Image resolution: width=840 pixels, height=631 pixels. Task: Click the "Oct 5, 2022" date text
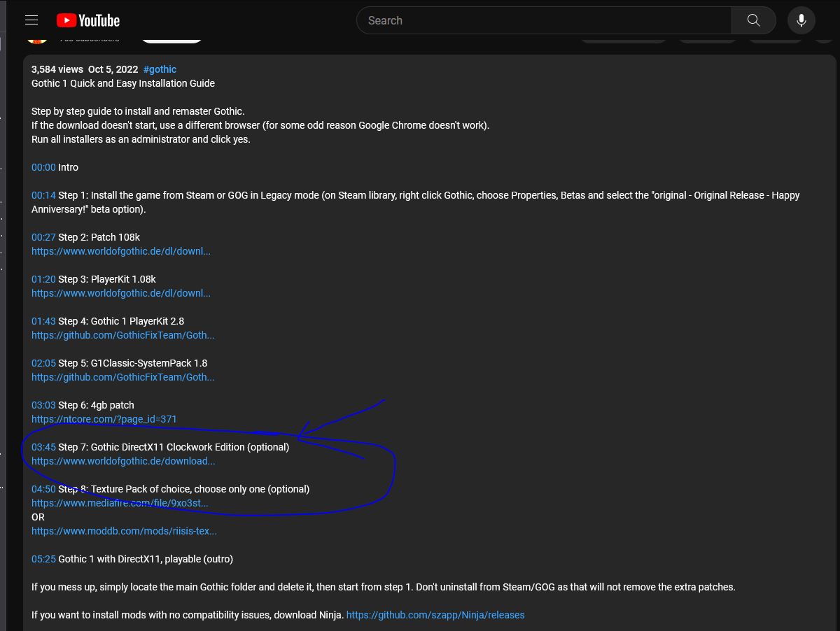(113, 69)
